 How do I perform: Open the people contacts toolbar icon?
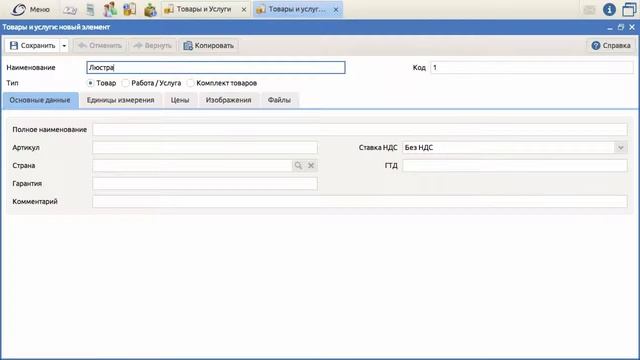pyautogui.click(x=110, y=9)
